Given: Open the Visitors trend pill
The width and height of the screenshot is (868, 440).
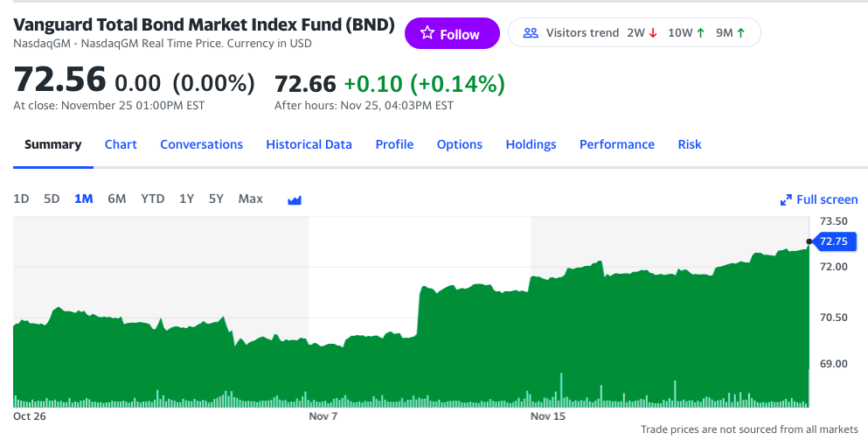Looking at the screenshot, I should click(x=634, y=32).
